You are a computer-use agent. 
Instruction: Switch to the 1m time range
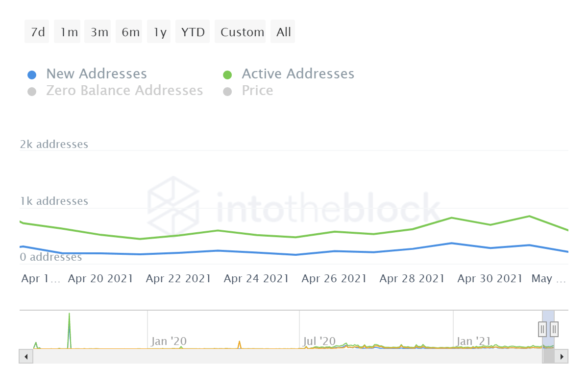(69, 32)
